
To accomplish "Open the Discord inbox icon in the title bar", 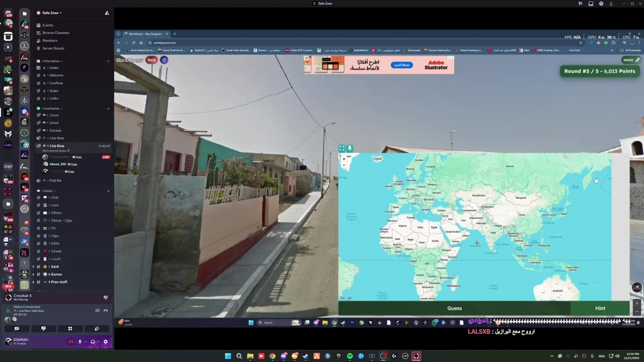I will tap(591, 4).
